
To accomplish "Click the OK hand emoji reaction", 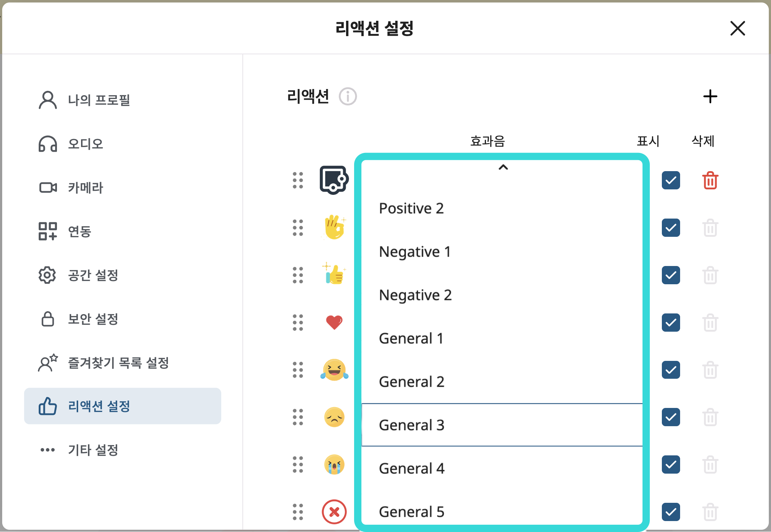I will coord(334,227).
